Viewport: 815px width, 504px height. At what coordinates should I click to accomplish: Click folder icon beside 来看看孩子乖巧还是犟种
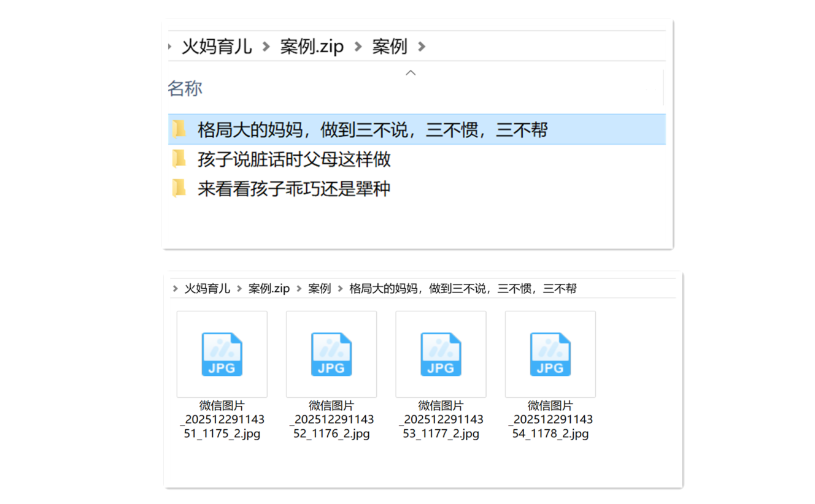point(179,188)
